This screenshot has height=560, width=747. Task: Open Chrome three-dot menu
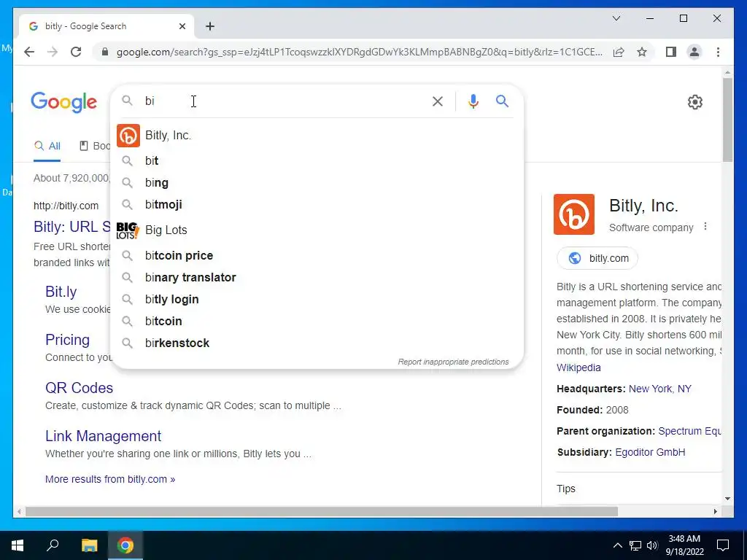(718, 52)
